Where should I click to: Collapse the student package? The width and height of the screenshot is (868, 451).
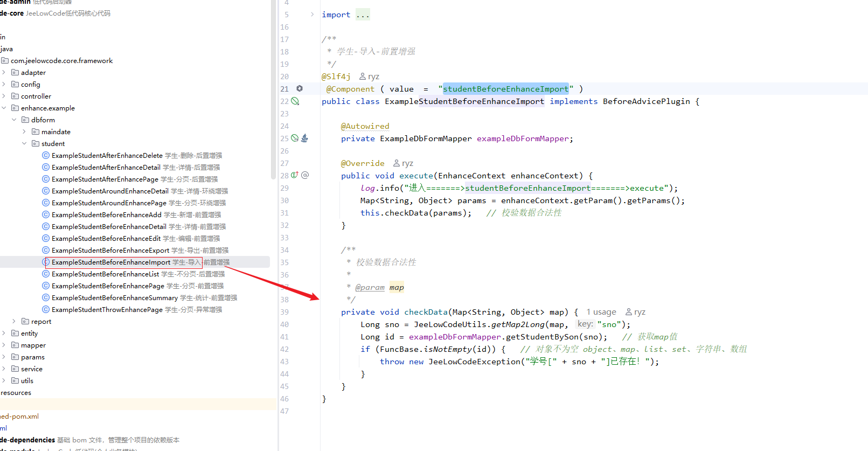(x=24, y=143)
